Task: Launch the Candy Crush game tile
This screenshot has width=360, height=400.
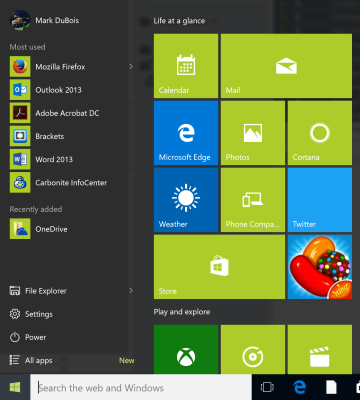Action: (x=320, y=267)
